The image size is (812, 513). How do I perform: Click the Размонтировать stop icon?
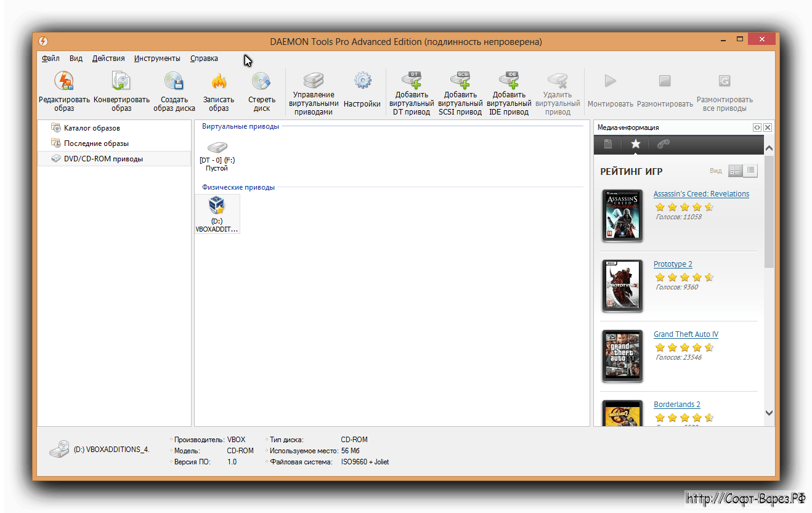(x=664, y=81)
